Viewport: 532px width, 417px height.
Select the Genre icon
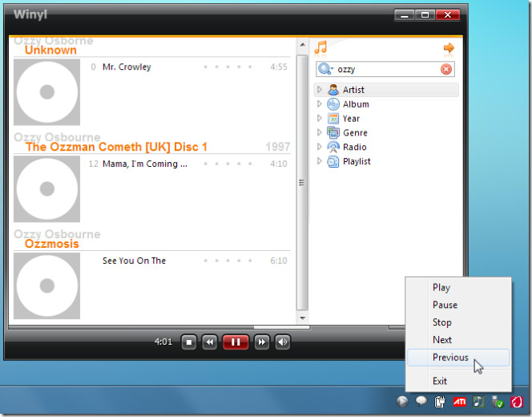coord(333,132)
